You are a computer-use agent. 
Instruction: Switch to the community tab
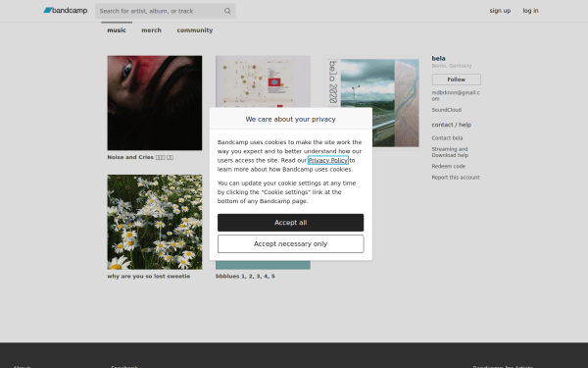click(x=195, y=30)
